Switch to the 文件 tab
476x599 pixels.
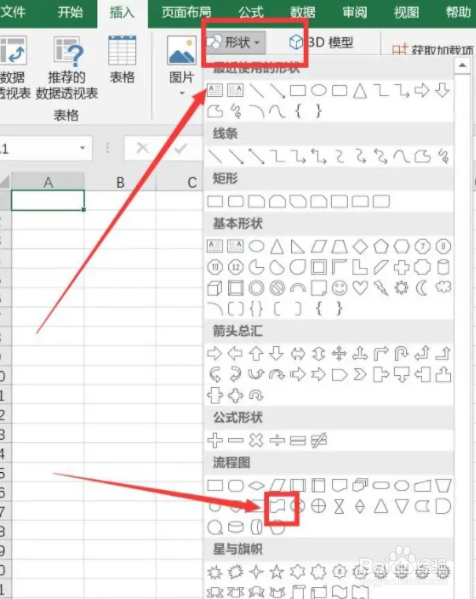(12, 12)
